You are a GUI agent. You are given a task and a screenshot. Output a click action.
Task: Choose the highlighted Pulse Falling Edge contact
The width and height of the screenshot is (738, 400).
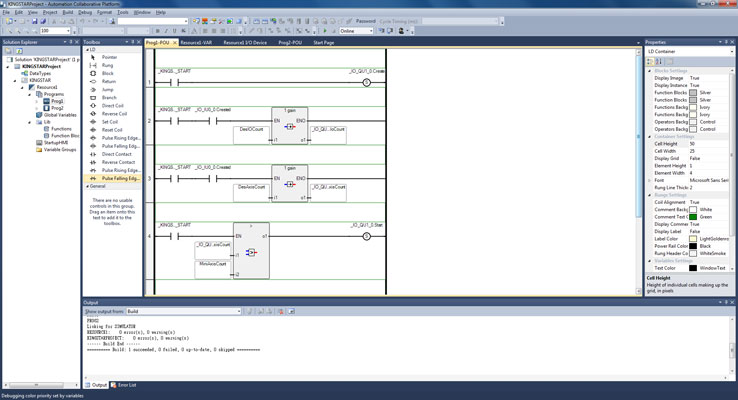click(113, 178)
